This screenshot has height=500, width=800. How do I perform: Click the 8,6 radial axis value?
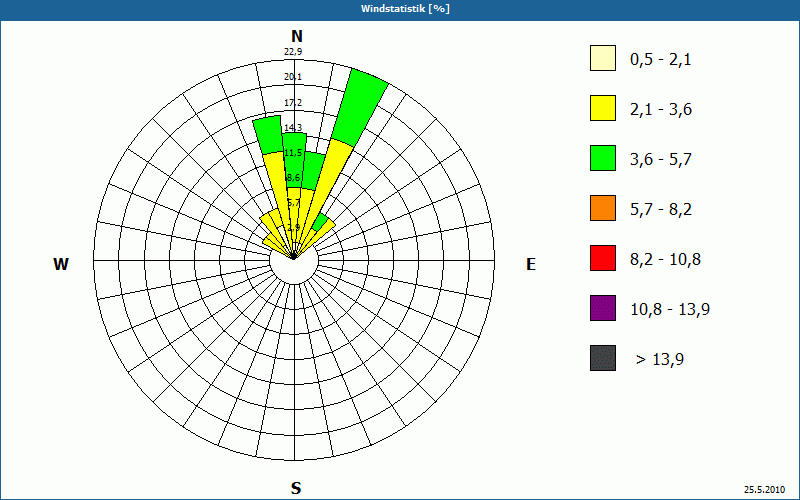293,178
